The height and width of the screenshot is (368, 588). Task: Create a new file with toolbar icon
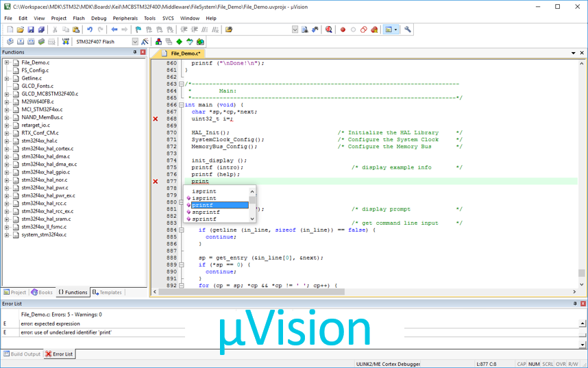10,29
